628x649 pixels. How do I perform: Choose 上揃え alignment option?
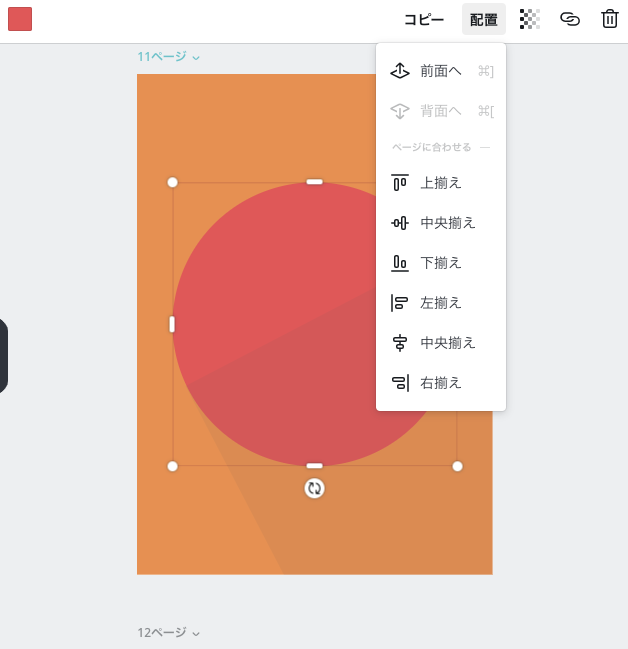[441, 183]
